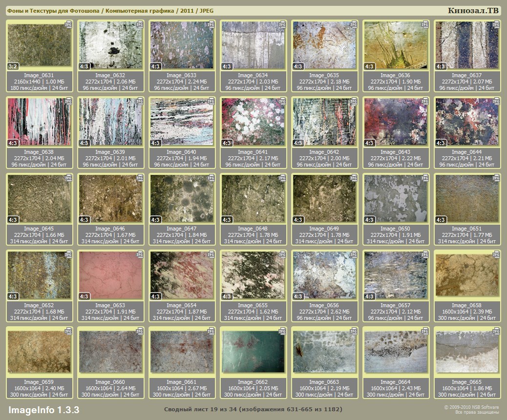Click the JPG badge on Image_0653
This screenshot has height=420, width=507.
(x=140, y=254)
